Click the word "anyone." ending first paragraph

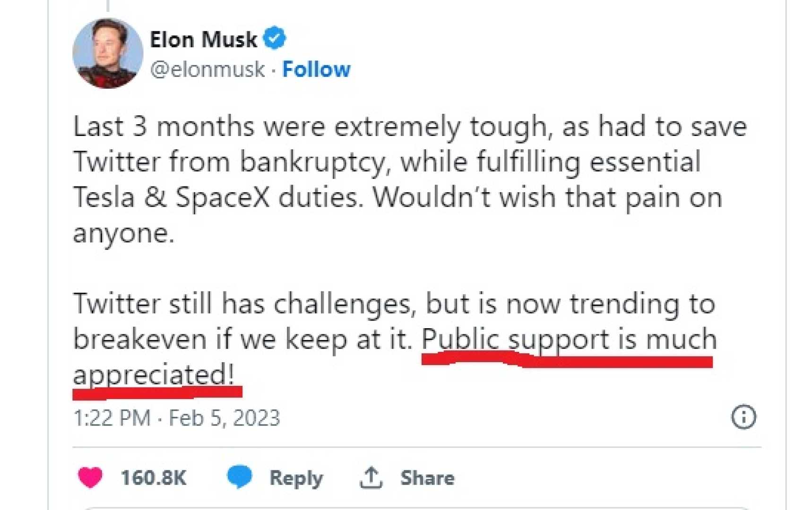(x=124, y=233)
